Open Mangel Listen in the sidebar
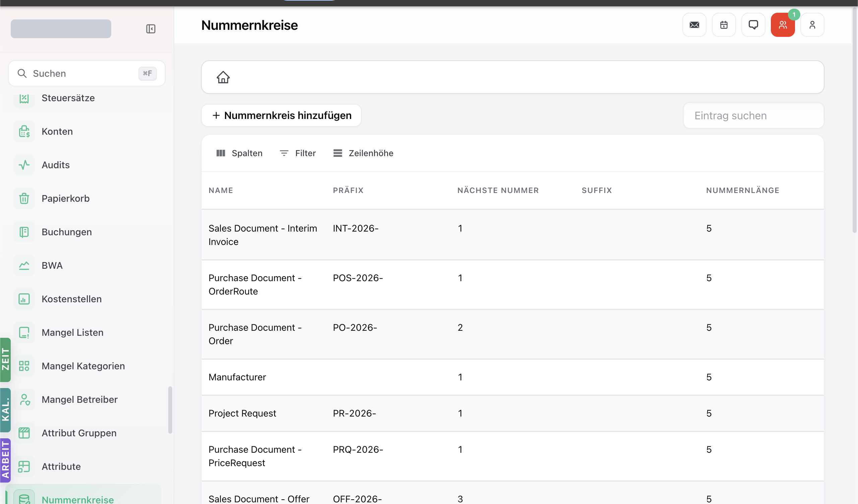858x504 pixels. pos(72,333)
